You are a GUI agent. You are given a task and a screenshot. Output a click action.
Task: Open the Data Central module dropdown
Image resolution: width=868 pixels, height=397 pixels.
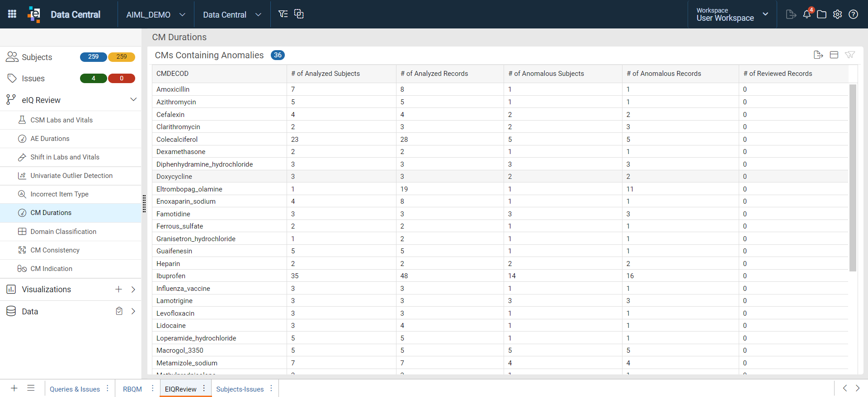point(232,14)
